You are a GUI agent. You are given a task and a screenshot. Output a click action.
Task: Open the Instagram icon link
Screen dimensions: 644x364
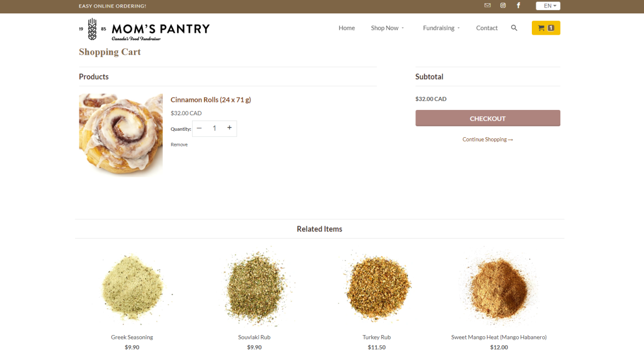click(x=503, y=5)
